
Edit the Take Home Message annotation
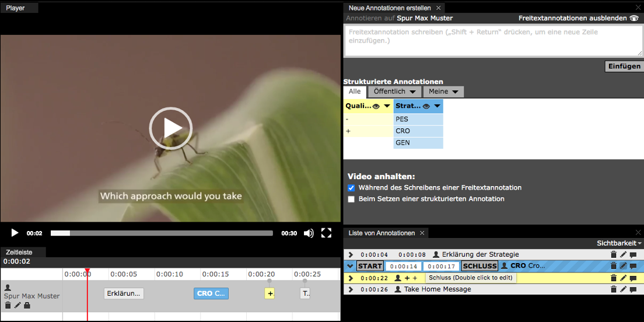click(x=623, y=289)
